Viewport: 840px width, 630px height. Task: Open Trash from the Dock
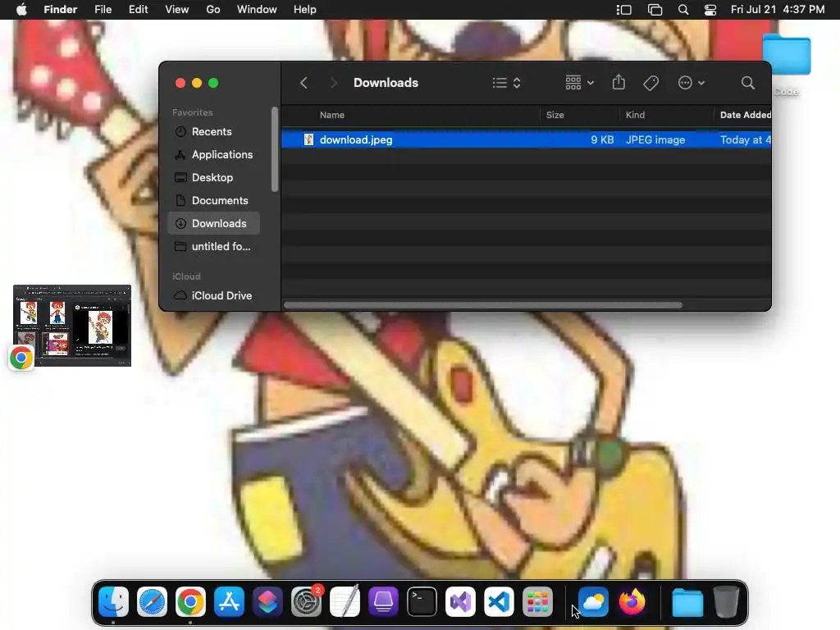727,601
